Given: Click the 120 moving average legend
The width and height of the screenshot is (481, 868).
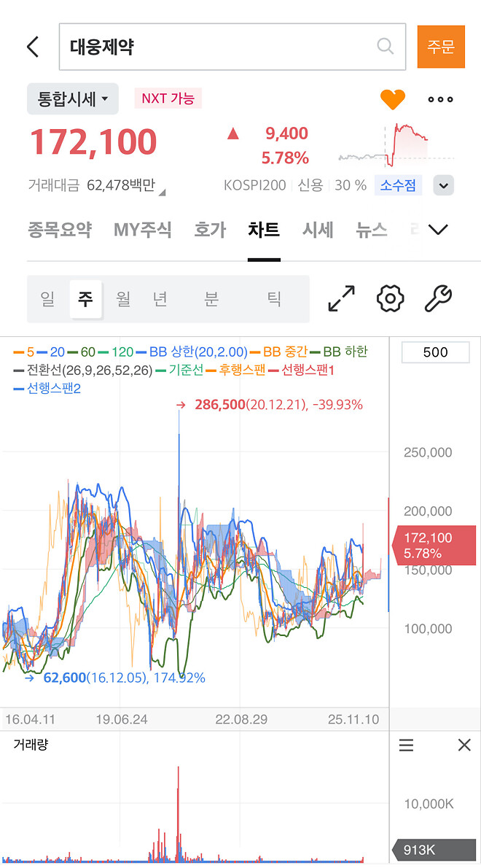Looking at the screenshot, I should point(116,352).
